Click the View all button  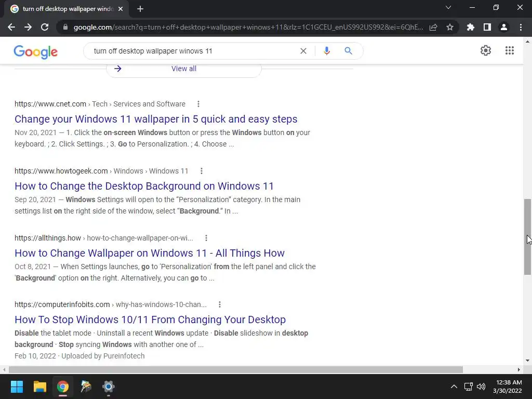184,69
